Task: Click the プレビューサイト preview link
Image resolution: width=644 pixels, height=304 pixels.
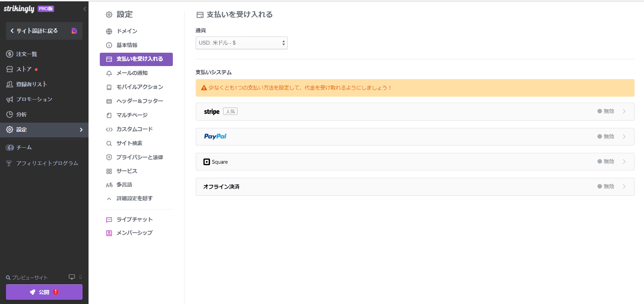Action: point(30,278)
